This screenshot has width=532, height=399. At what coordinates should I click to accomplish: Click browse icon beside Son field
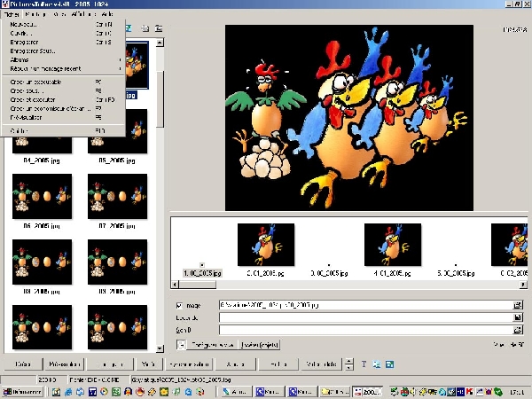(x=518, y=330)
